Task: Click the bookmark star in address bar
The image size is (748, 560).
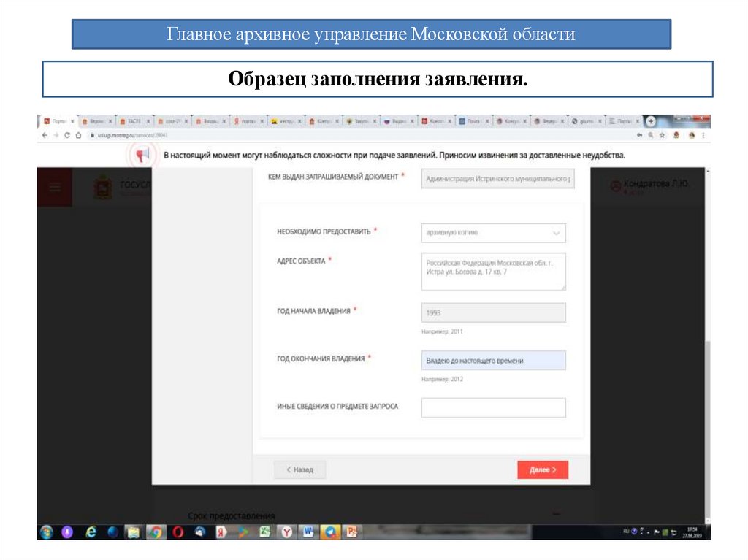Action: coord(662,136)
